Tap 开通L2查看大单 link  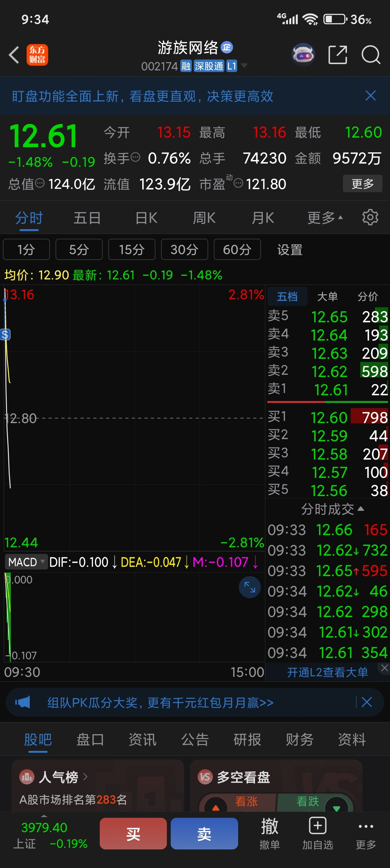[x=327, y=672]
